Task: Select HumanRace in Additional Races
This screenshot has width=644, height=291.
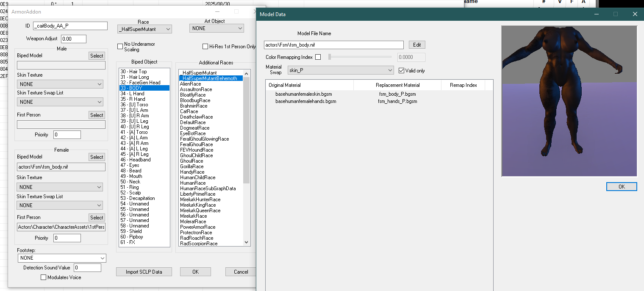Action: (x=211, y=183)
